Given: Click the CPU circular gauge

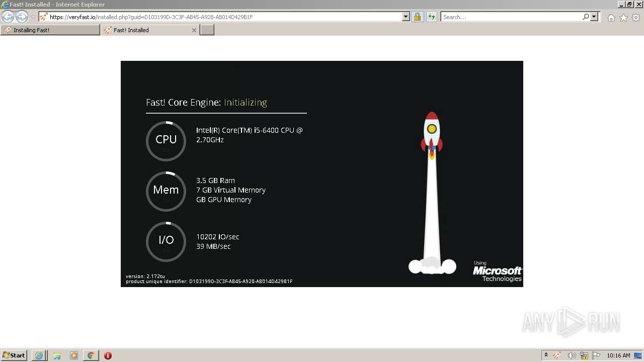Looking at the screenshot, I should [x=166, y=141].
